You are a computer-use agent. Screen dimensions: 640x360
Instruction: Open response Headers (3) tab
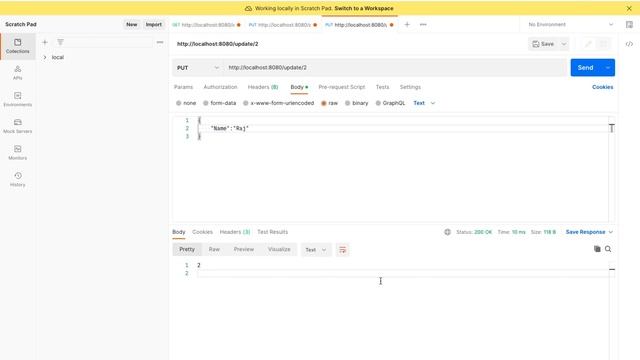[x=235, y=232]
